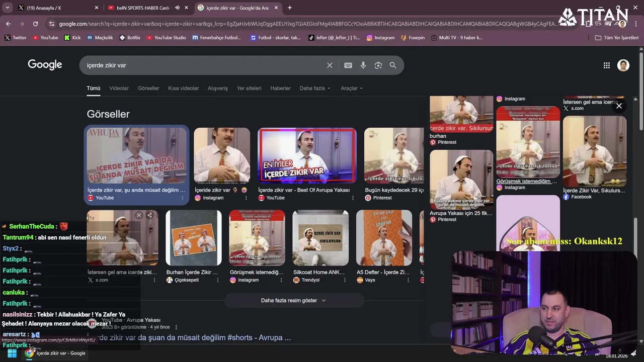Select the Alışveriş search tab
Viewport: 644px width, 362px height.
click(x=218, y=88)
